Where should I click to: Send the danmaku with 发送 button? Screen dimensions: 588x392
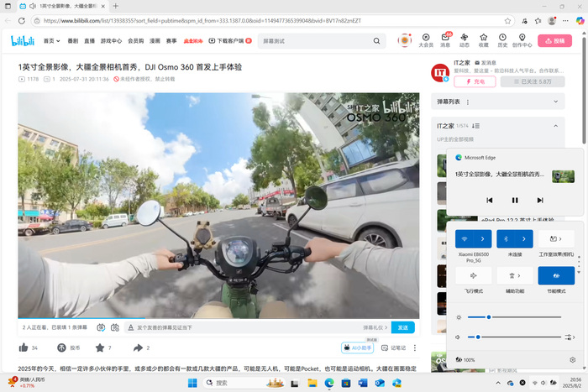point(402,327)
